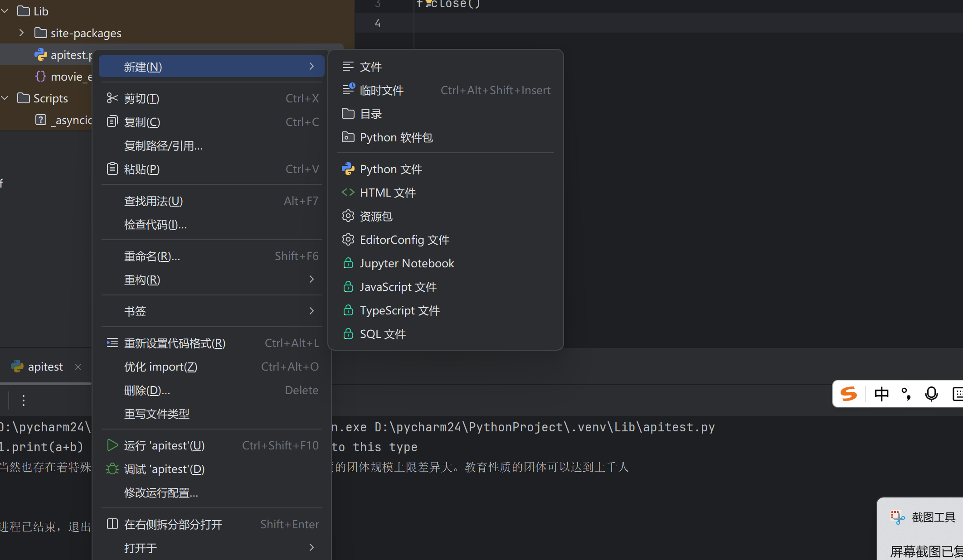
Task: Toggle Sogou input language 中 button
Action: (x=881, y=394)
